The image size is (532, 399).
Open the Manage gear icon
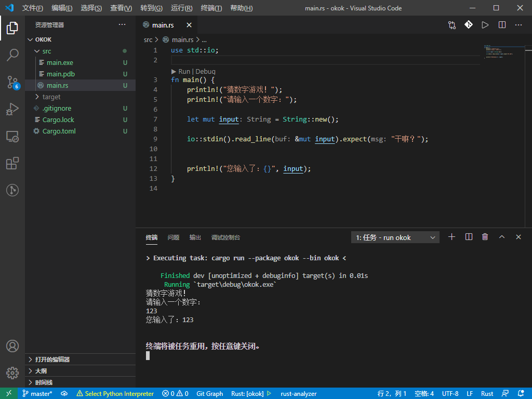[x=12, y=373]
